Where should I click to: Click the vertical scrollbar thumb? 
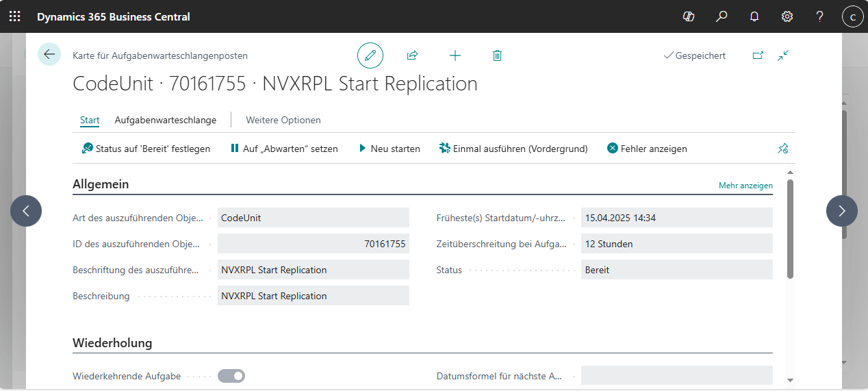pyautogui.click(x=790, y=229)
